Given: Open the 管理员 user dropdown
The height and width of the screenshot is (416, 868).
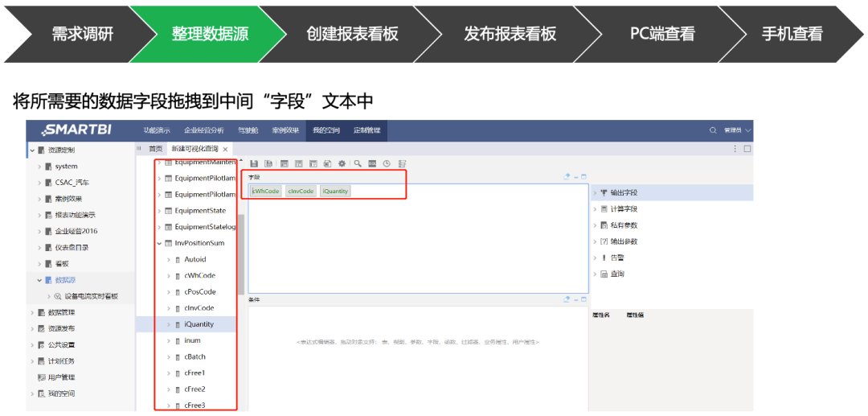Looking at the screenshot, I should 737,130.
